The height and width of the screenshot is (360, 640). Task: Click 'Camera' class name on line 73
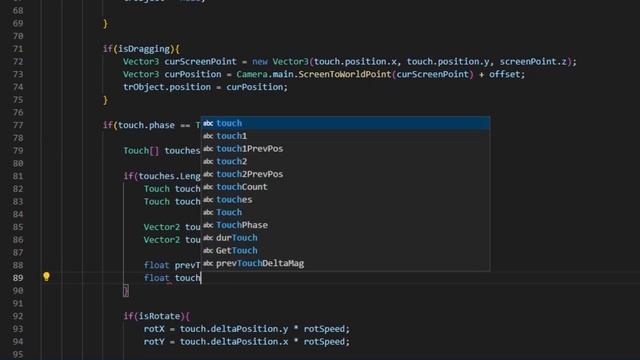(252, 74)
